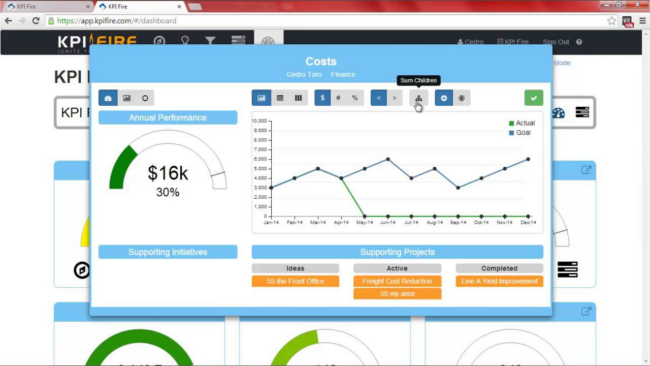Click the Ideas column header
The height and width of the screenshot is (366, 650).
(x=295, y=268)
